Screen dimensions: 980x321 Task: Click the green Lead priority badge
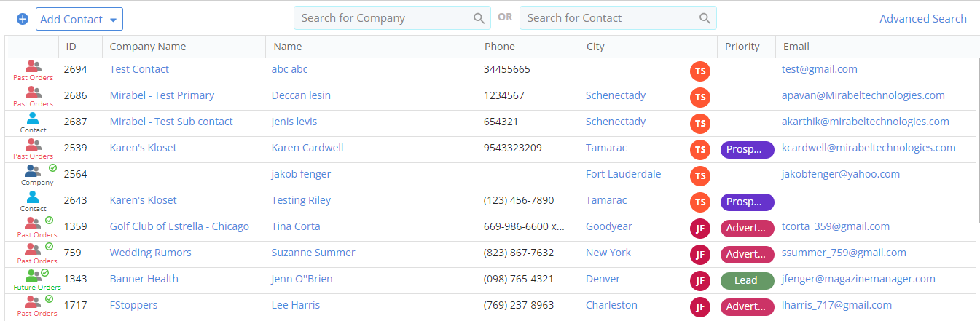click(x=746, y=280)
